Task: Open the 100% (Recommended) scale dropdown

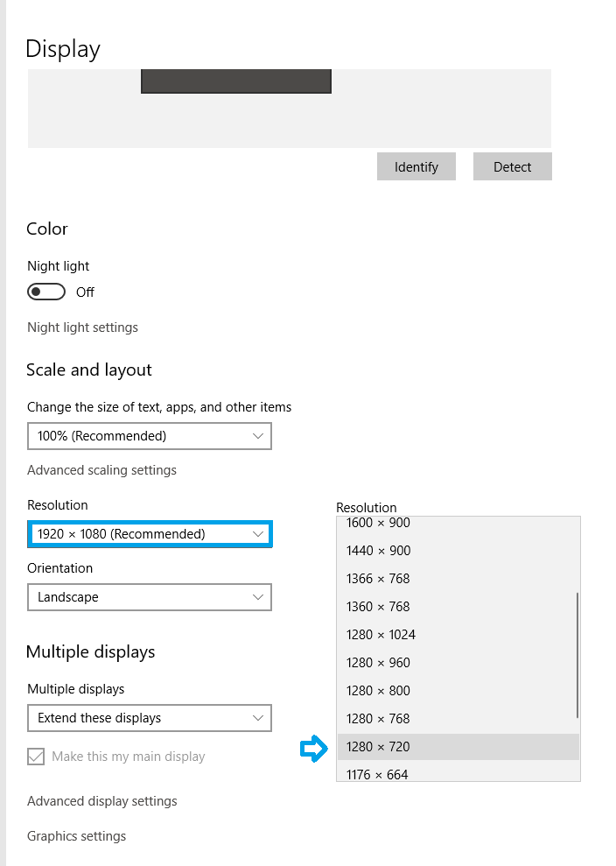Action: click(150, 436)
